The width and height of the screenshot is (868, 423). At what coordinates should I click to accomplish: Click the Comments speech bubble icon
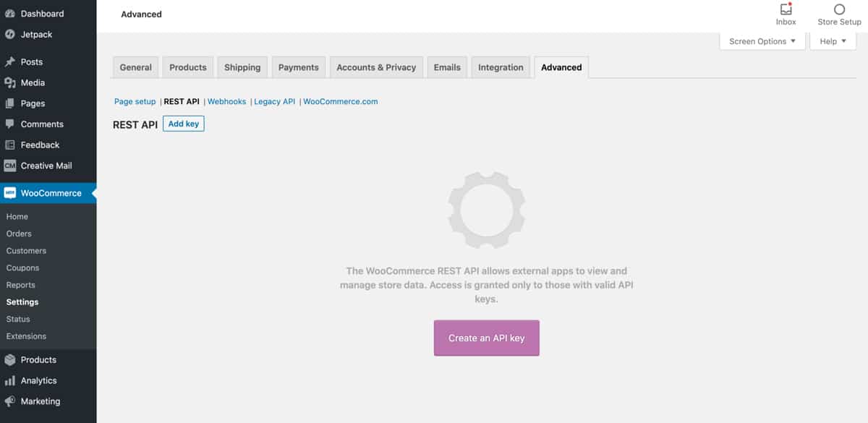coord(10,124)
